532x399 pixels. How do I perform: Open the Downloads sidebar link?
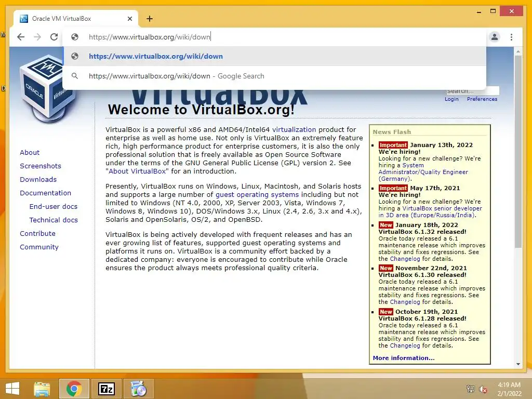pos(38,179)
